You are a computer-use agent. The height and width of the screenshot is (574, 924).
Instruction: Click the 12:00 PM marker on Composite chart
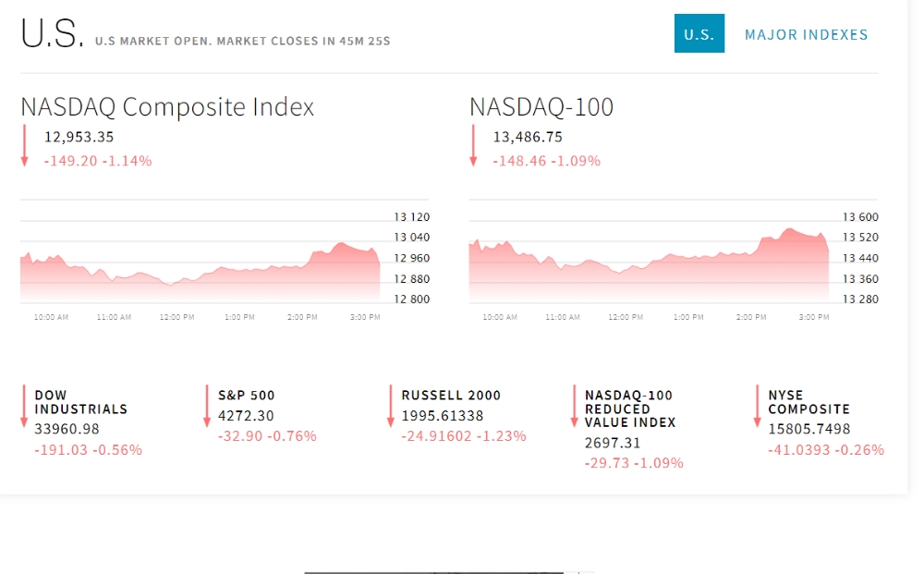[x=176, y=317]
